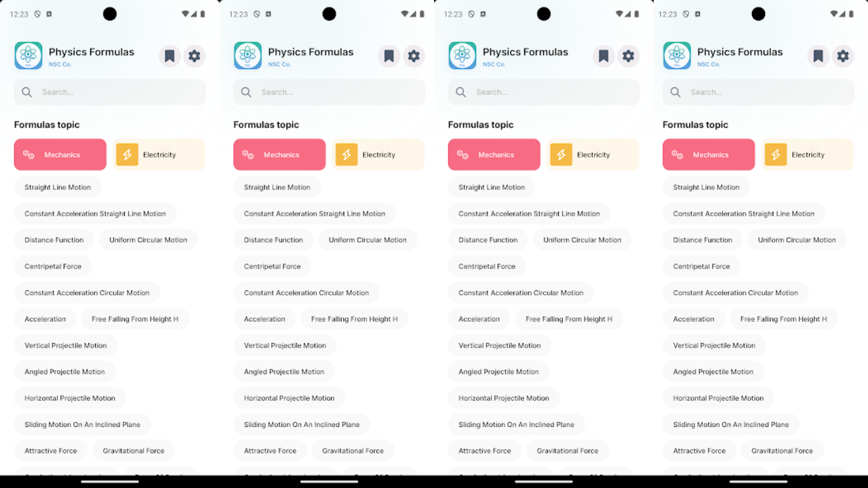Select Sliding Motion On An Inclined Plane, second screen
Screen dimensions: 868x488
(302, 424)
